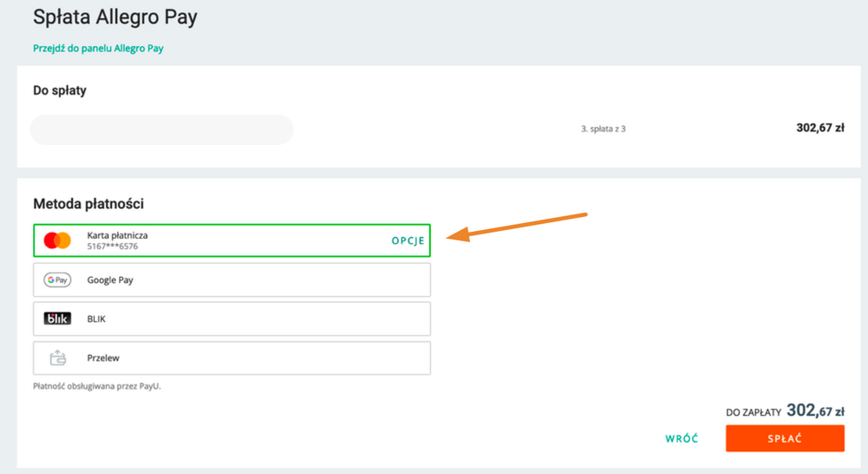This screenshot has width=868, height=474.
Task: Click the Google Pay logo icon
Action: coord(57,280)
